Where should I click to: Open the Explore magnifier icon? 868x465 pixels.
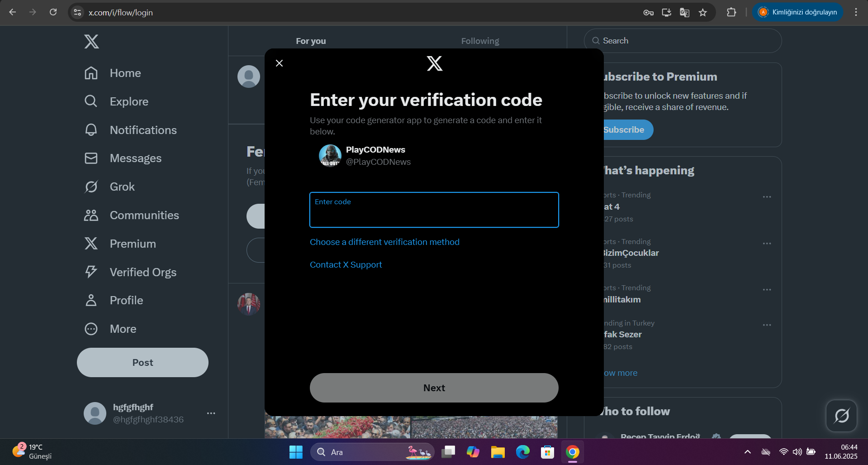[x=91, y=101]
